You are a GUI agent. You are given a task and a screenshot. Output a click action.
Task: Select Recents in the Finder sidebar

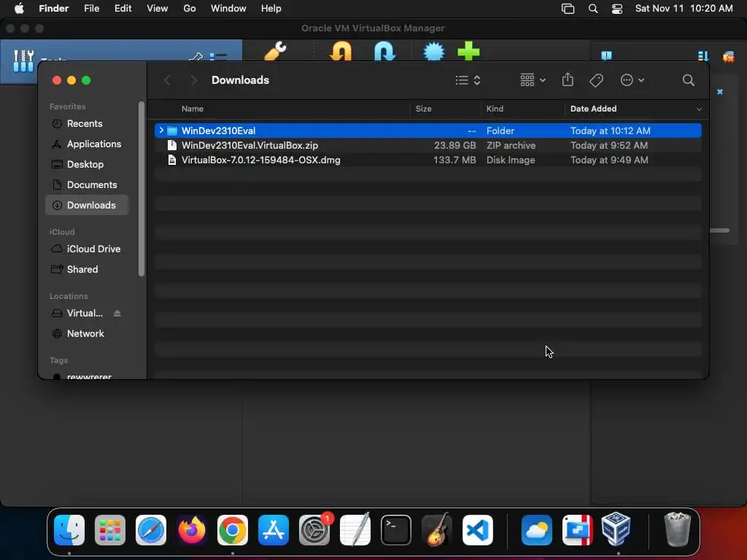pyautogui.click(x=86, y=124)
